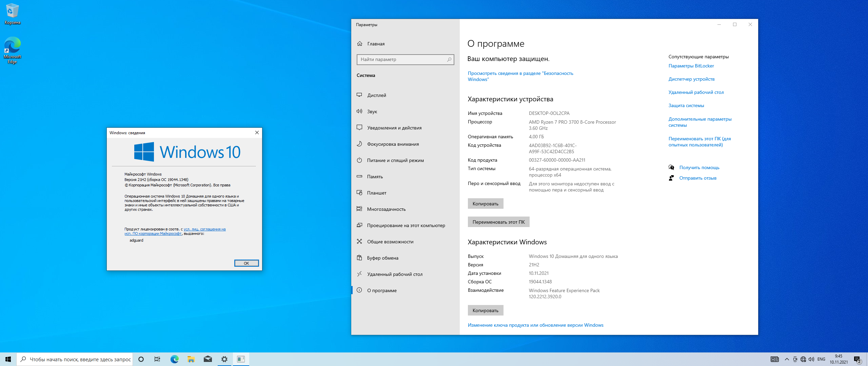Click the Shared experiences icon
The width and height of the screenshot is (868, 366).
(x=359, y=242)
